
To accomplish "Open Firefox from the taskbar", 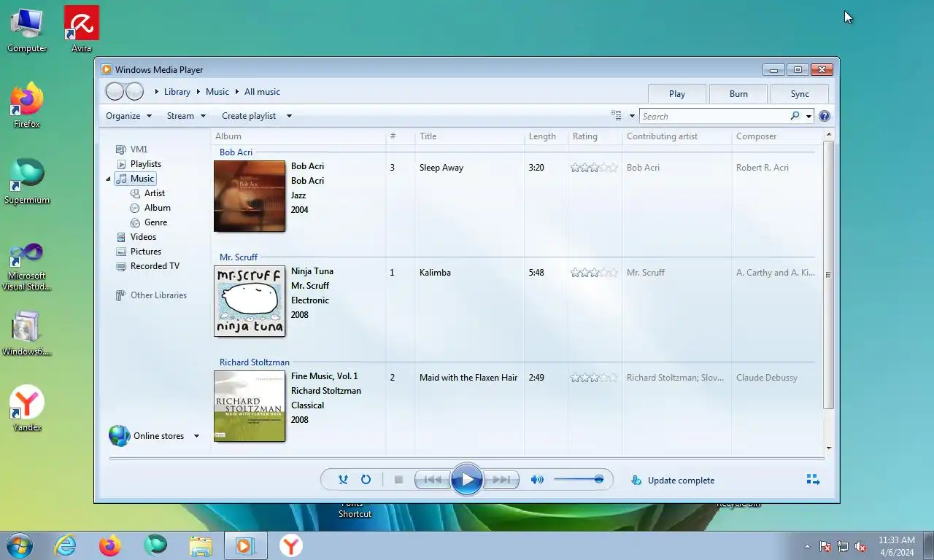I will [x=110, y=545].
